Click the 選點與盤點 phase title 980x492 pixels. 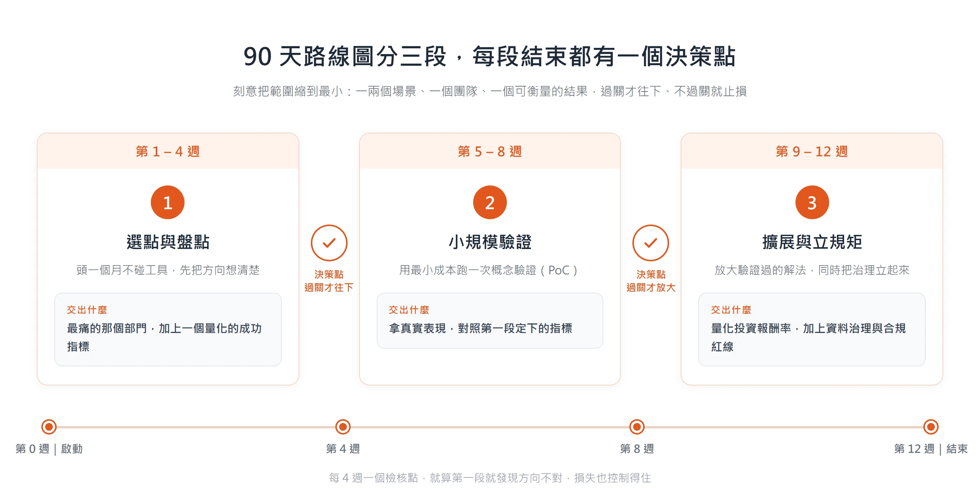(x=168, y=242)
